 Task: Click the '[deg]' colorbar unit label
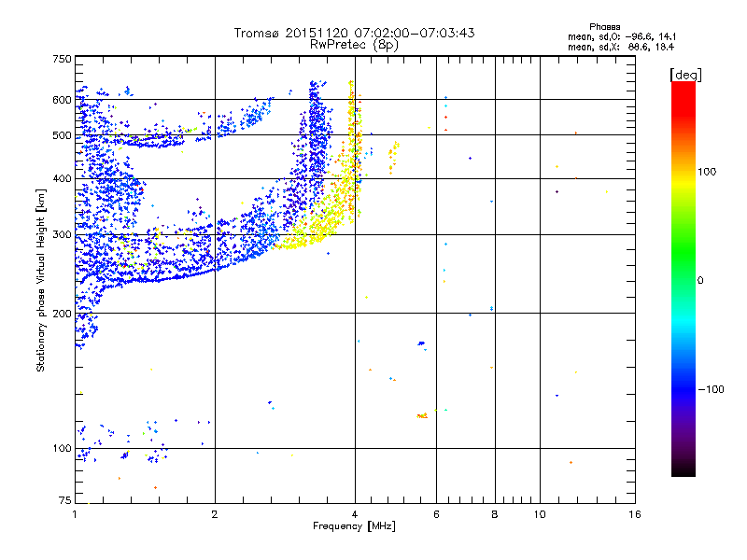pos(685,75)
